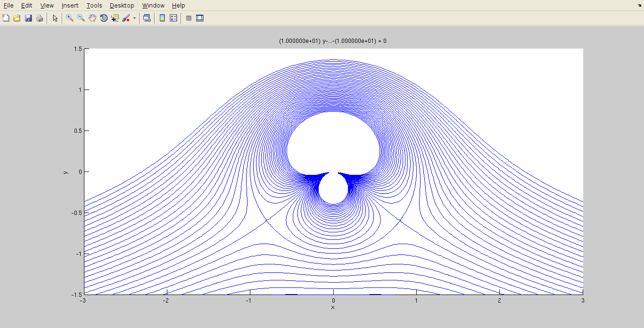
Task: Print the figure using the printer icon
Action: click(x=40, y=18)
